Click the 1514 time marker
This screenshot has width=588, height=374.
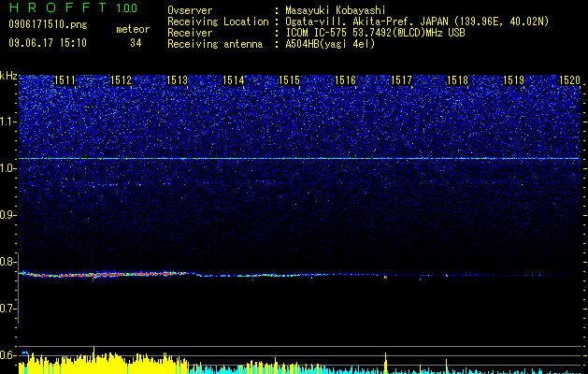click(x=233, y=80)
